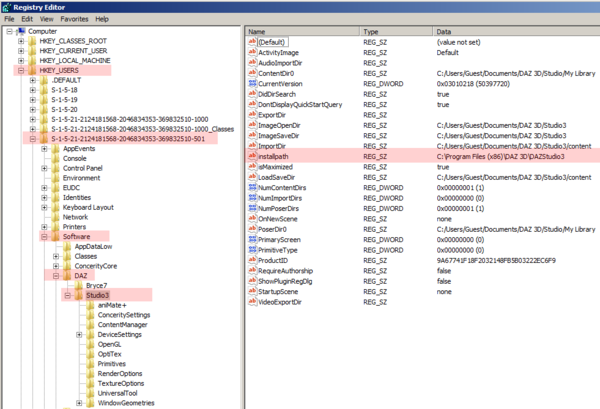Select the LoadSaveDir value
Viewport: 600px width, 409px height.
(x=276, y=177)
